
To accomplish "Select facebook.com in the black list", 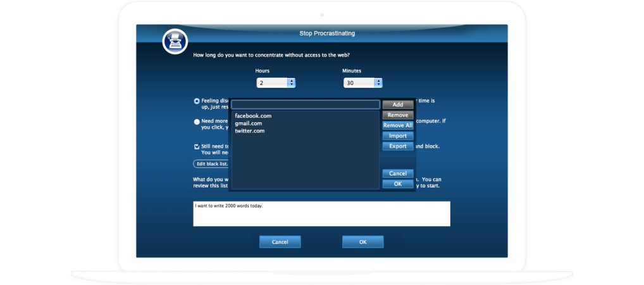I will [253, 116].
